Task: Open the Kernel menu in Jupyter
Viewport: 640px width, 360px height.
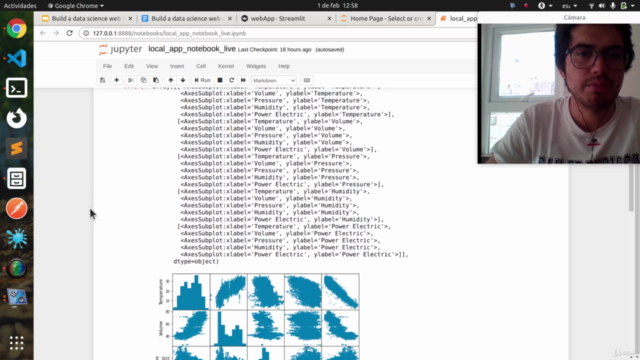Action: click(226, 66)
